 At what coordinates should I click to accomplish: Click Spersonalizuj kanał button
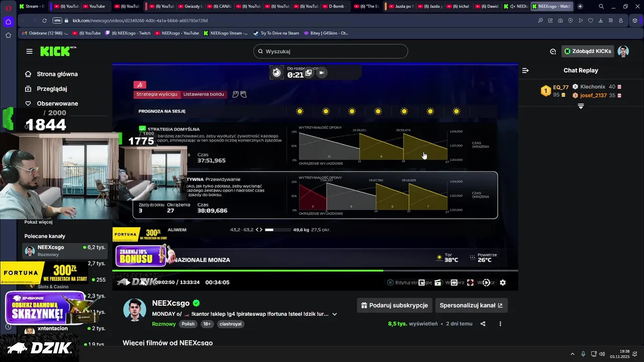coord(471,305)
